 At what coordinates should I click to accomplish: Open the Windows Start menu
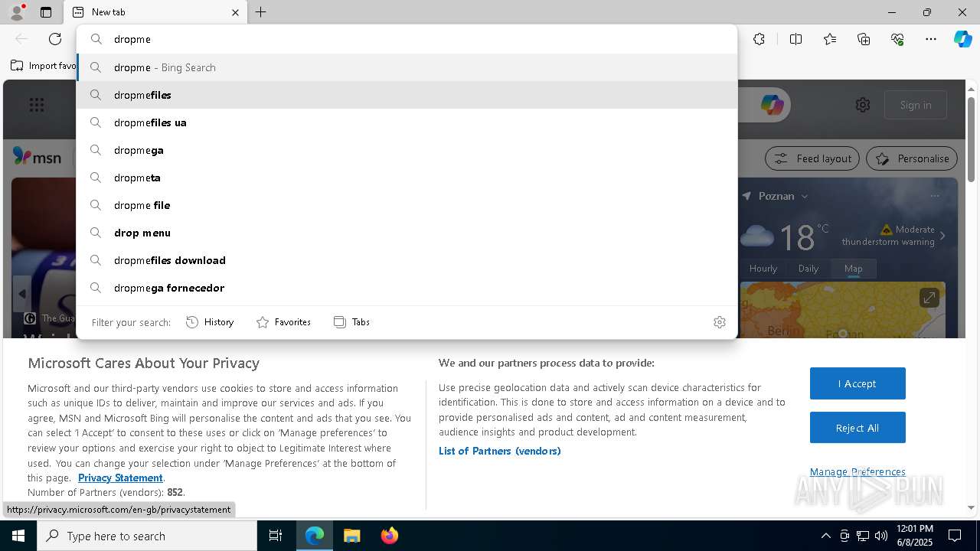(x=18, y=536)
